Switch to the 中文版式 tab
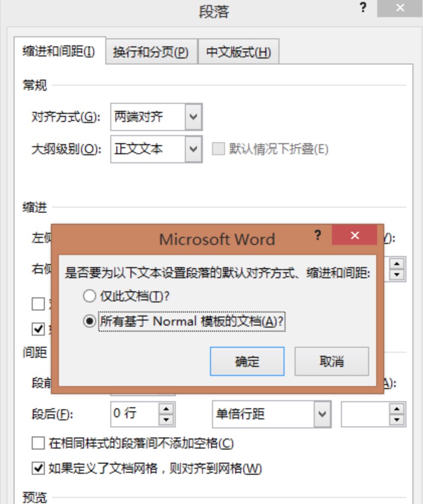Image resolution: width=423 pixels, height=504 pixels. pyautogui.click(x=237, y=52)
